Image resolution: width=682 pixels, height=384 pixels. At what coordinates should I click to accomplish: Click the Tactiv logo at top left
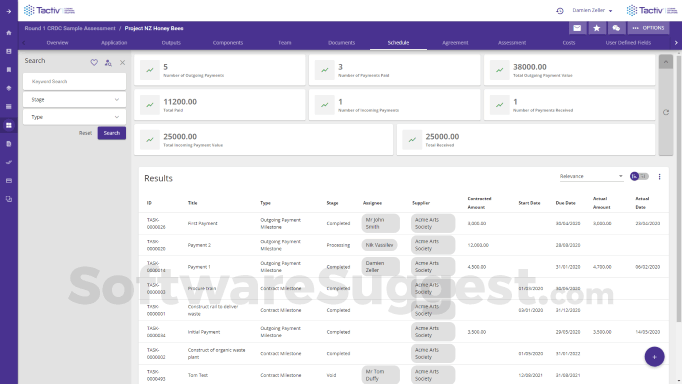coord(49,10)
